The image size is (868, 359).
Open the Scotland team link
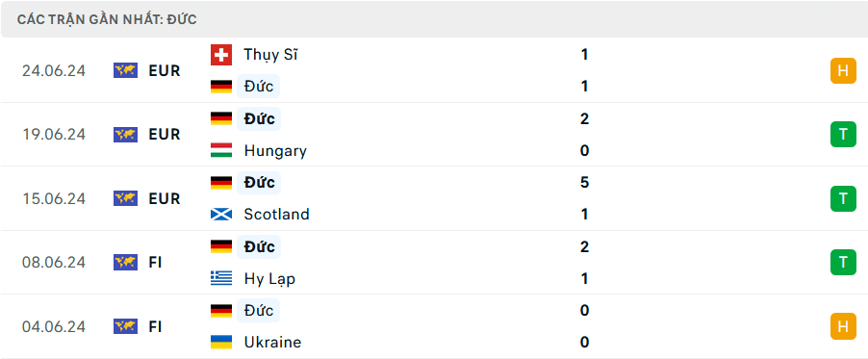[x=276, y=215]
